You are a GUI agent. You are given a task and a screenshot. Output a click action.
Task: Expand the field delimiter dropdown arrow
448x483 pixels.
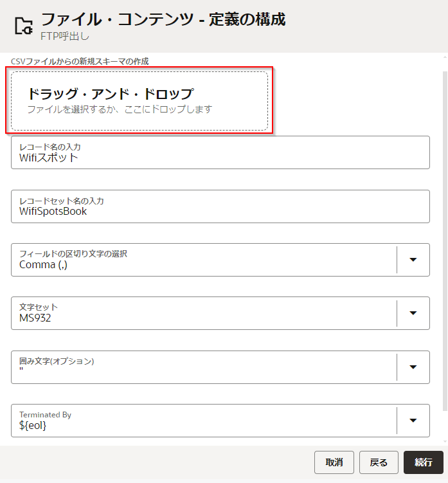point(413,260)
